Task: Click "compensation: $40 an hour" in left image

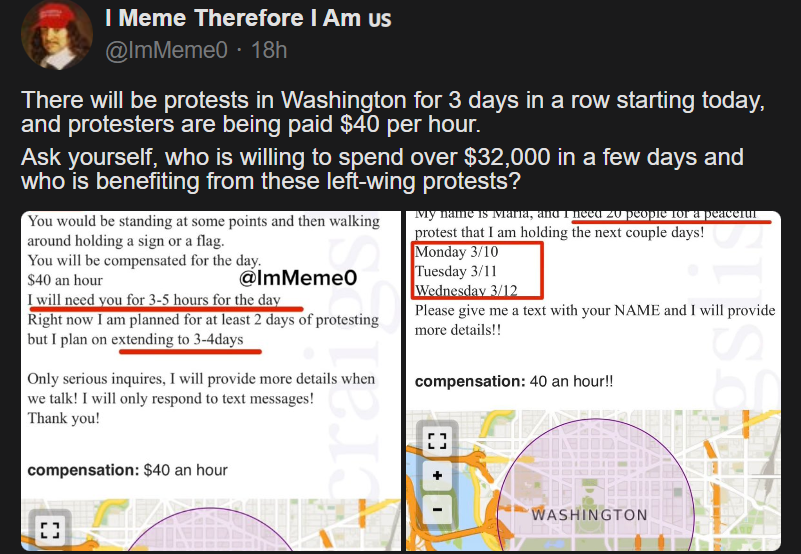Action: pyautogui.click(x=128, y=470)
